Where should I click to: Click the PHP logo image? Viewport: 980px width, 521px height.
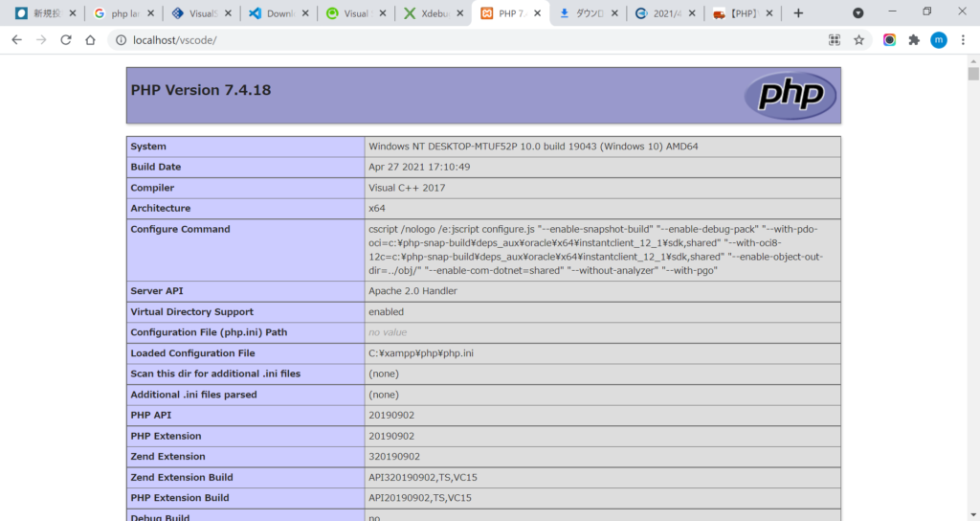tap(791, 95)
